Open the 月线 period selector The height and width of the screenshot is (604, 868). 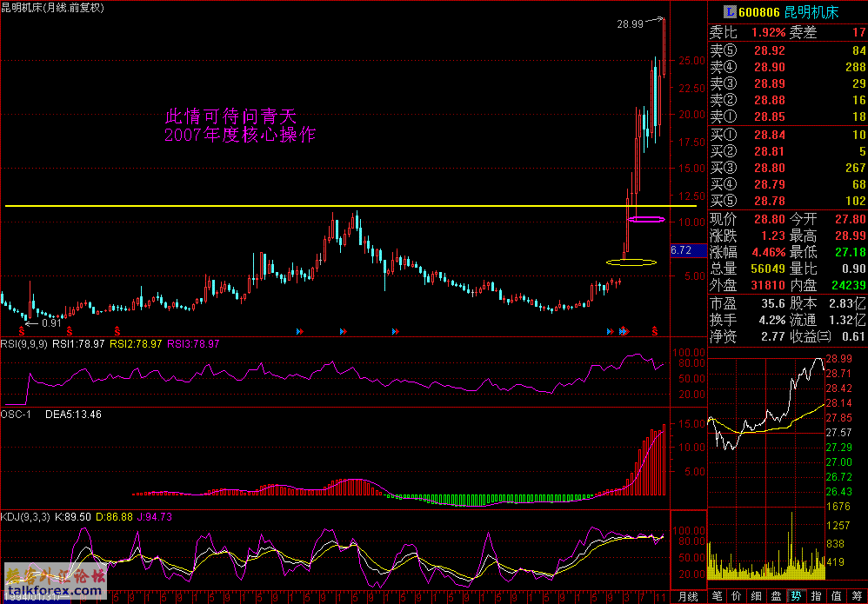(x=689, y=596)
